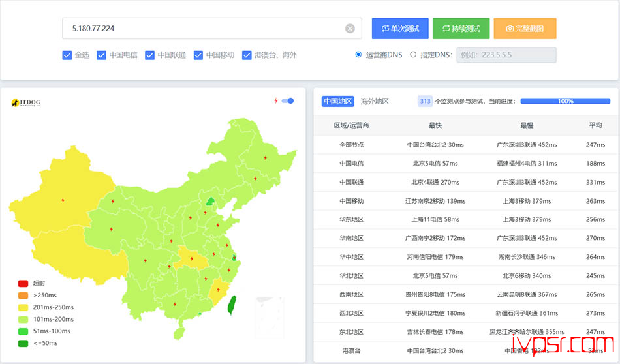
Task: Select the 西北地区 row label
Action: click(x=351, y=313)
